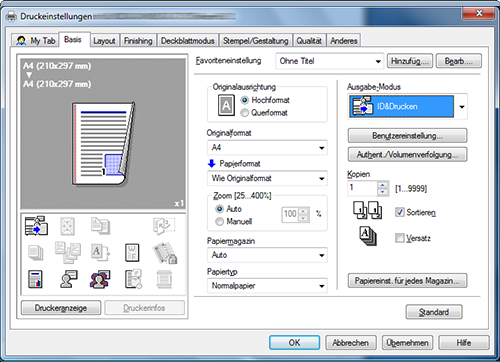Click the greyed overlapping document pages icon
The height and width of the screenshot is (362, 500).
pyautogui.click(x=100, y=226)
